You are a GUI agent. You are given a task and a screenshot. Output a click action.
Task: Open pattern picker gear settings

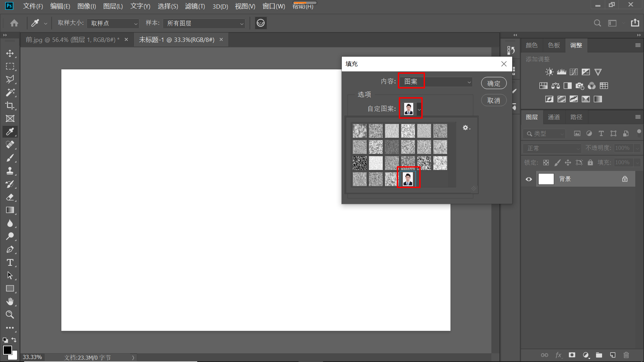(466, 128)
